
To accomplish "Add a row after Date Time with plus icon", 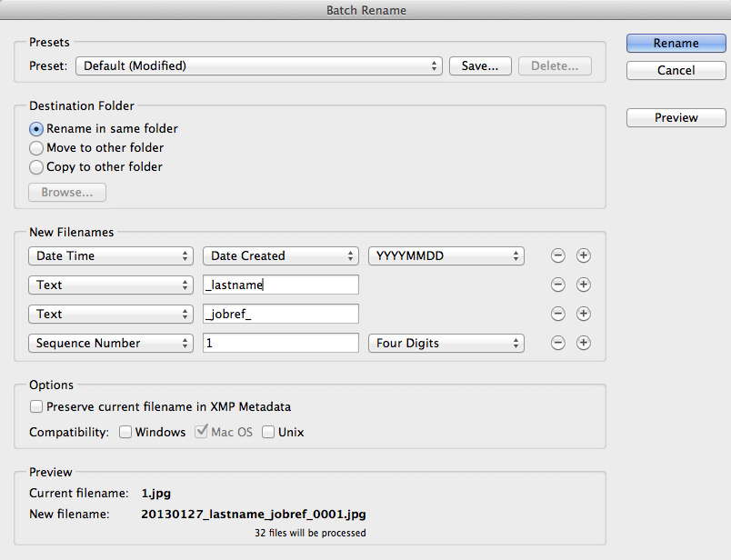I will 584,256.
